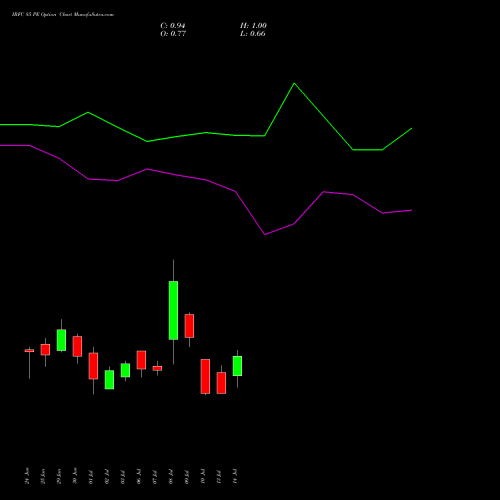Select the open value O: 0.77
This screenshot has width=500, height=500.
[173, 34]
